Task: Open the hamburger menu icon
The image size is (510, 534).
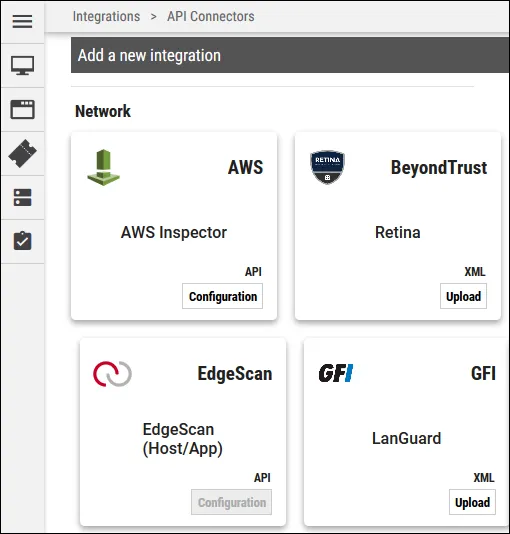Action: point(22,21)
